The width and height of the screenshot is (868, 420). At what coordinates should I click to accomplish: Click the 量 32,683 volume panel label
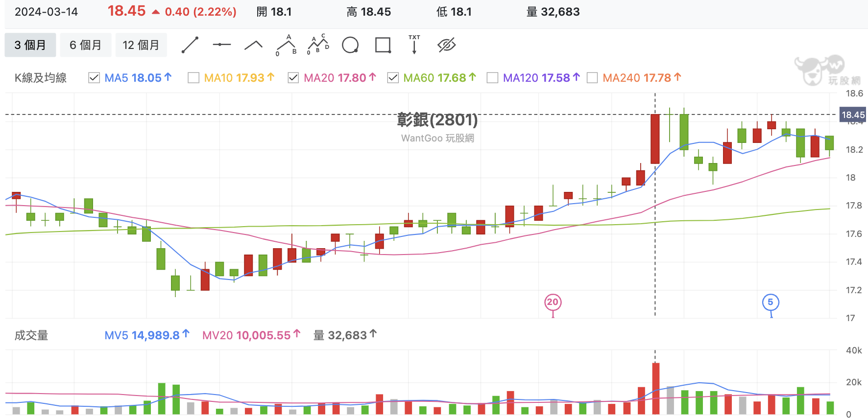tap(345, 335)
